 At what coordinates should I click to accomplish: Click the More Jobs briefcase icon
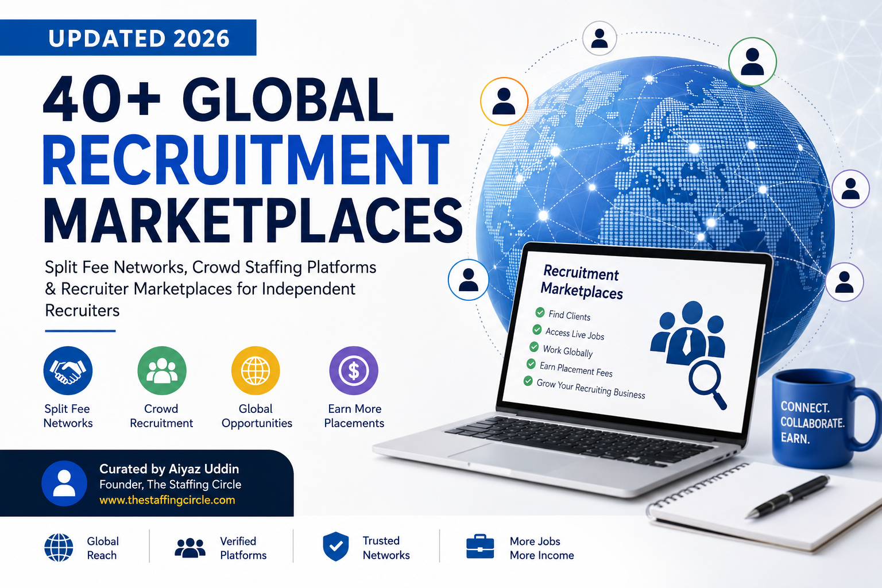(x=480, y=547)
